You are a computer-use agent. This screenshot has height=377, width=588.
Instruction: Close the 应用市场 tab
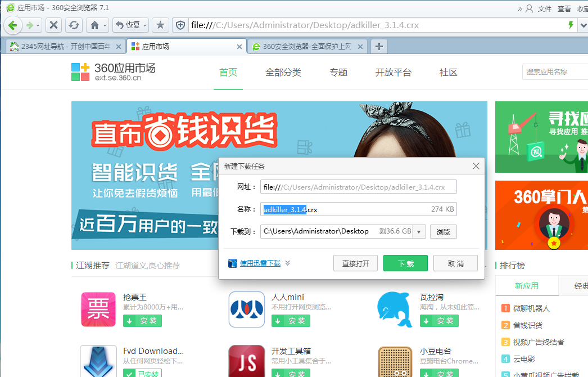(x=239, y=47)
